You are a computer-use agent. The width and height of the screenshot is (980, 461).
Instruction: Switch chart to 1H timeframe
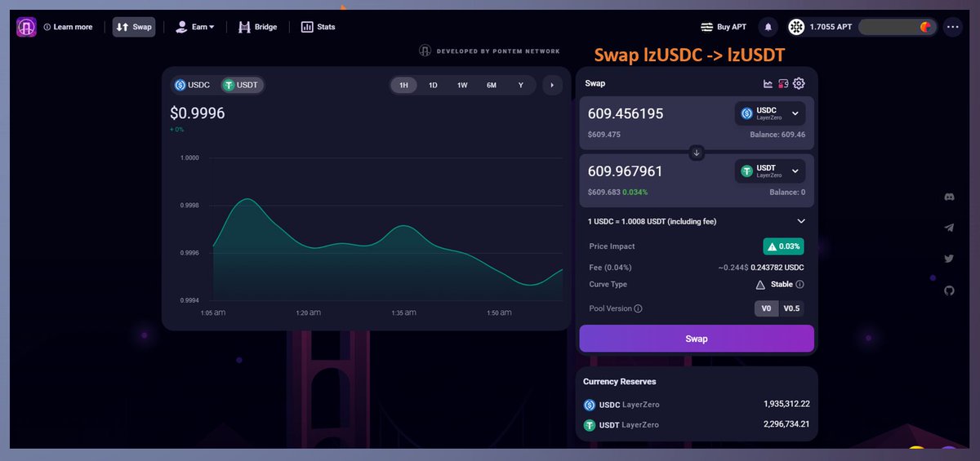pyautogui.click(x=403, y=85)
